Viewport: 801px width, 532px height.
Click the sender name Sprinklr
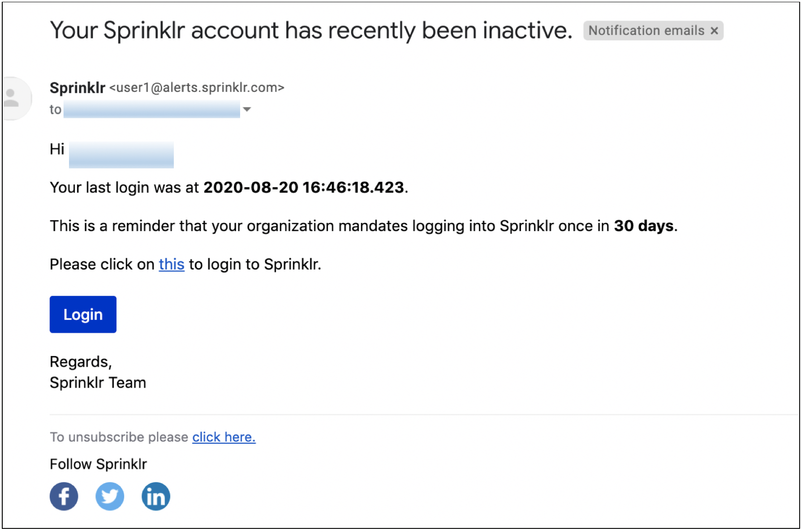click(78, 88)
